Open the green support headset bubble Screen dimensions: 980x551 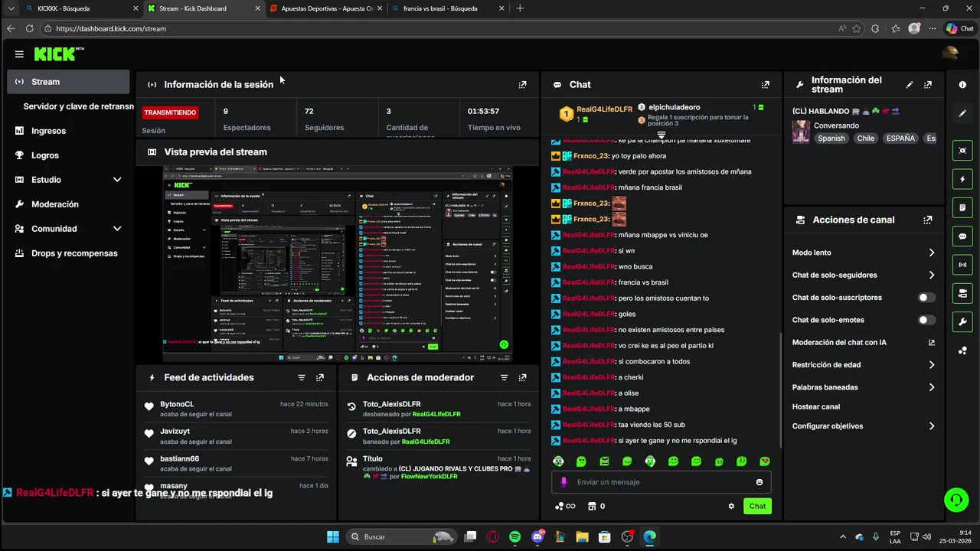[x=955, y=500]
